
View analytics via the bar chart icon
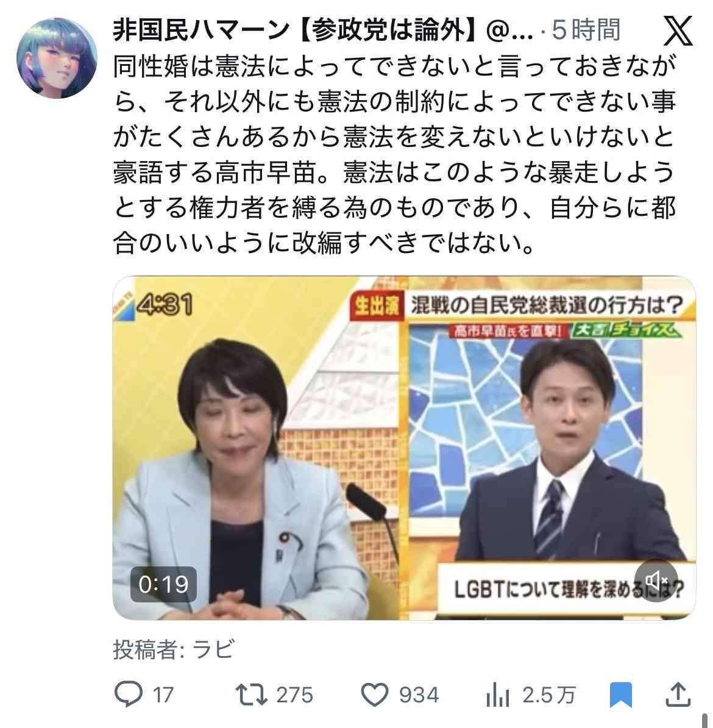tap(498, 696)
